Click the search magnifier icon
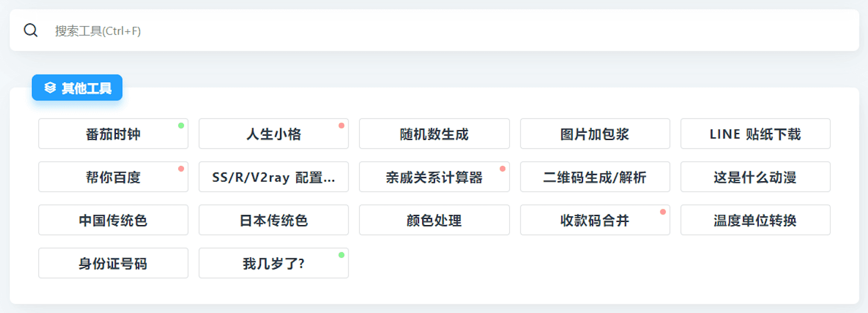 31,30
